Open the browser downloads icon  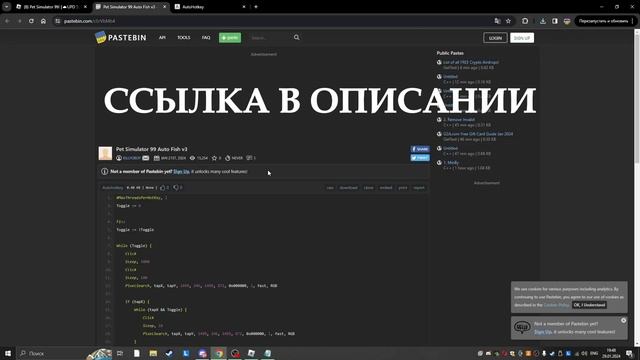point(542,21)
